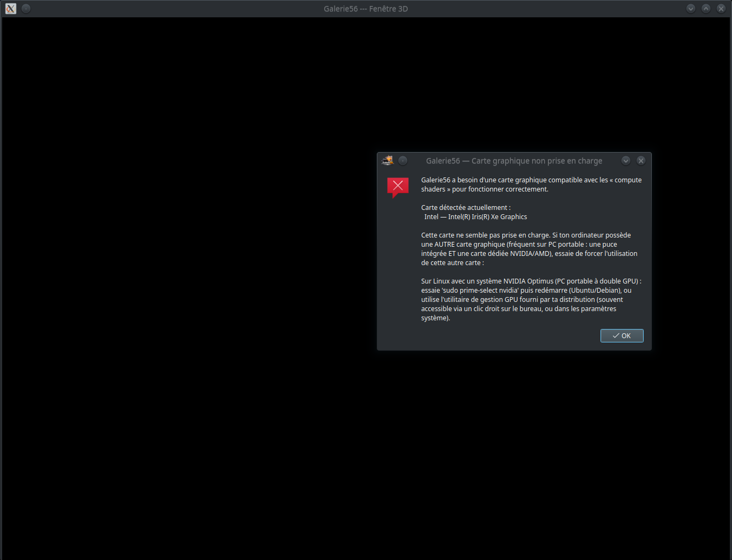Image resolution: width=732 pixels, height=560 pixels.
Task: Close the graphics card error dialog
Action: (x=641, y=161)
